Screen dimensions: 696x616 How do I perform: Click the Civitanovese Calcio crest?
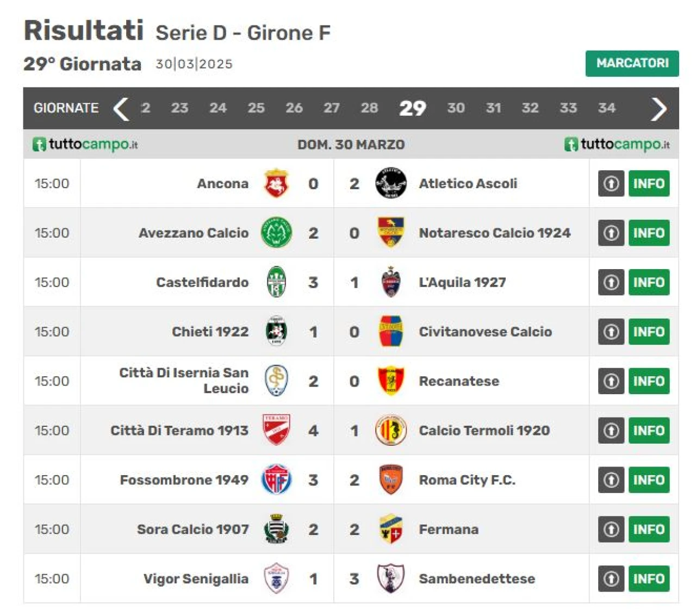(390, 331)
